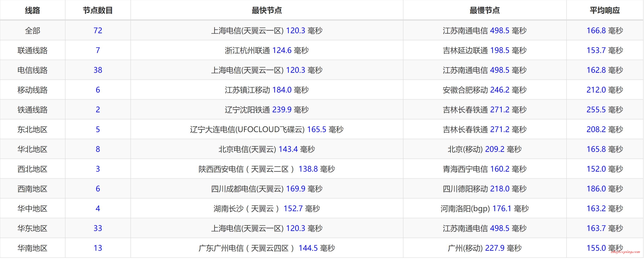The width and height of the screenshot is (644, 259).
Task: Click node count 13 for 华南地区
Action: pos(98,248)
